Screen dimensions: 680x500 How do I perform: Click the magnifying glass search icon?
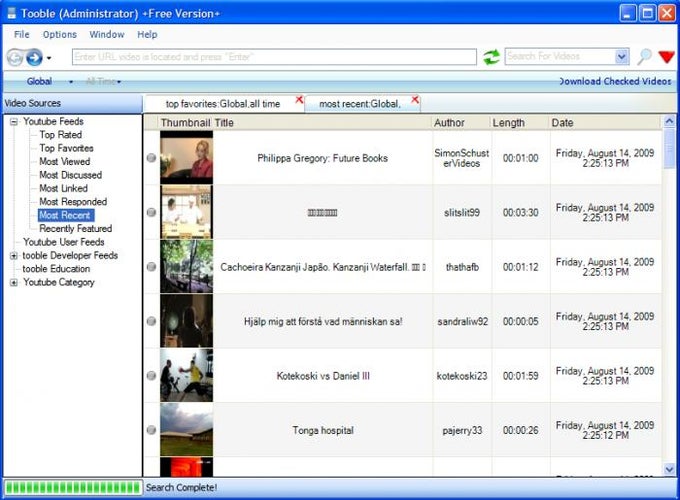[644, 56]
